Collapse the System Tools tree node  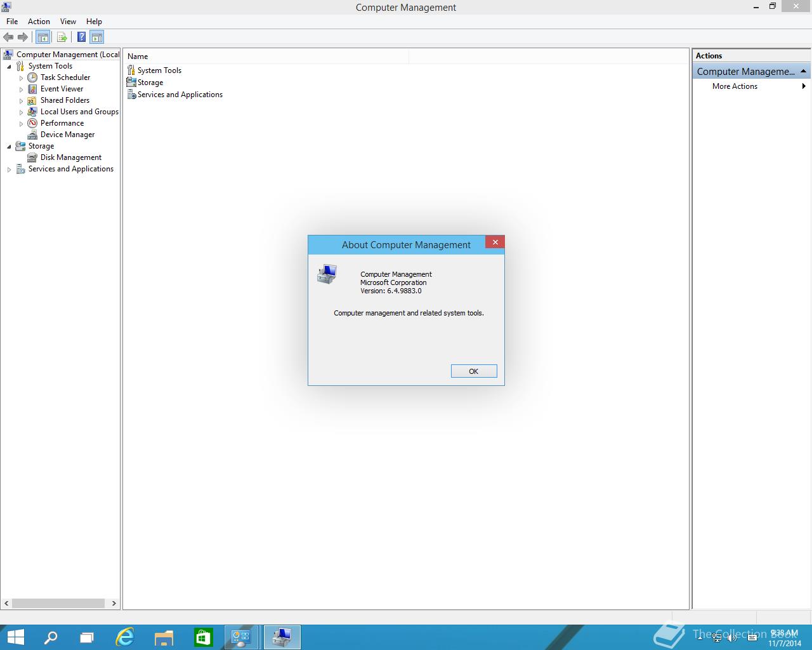point(9,67)
